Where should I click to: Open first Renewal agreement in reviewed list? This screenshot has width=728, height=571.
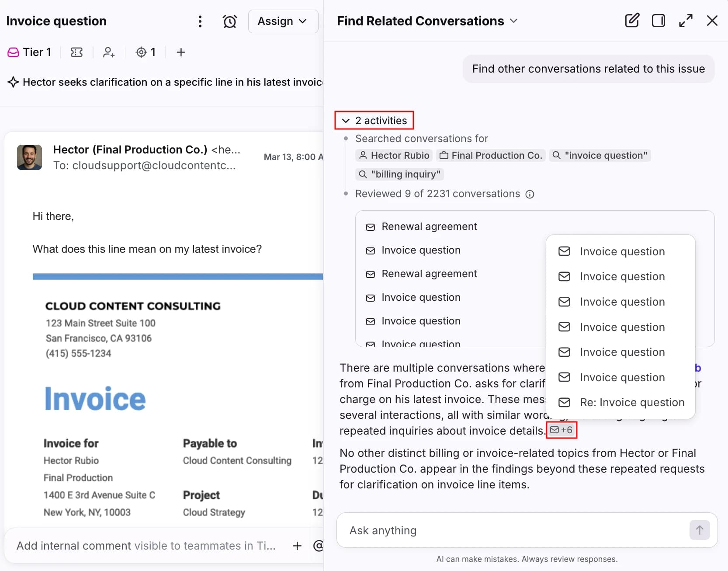click(421, 226)
